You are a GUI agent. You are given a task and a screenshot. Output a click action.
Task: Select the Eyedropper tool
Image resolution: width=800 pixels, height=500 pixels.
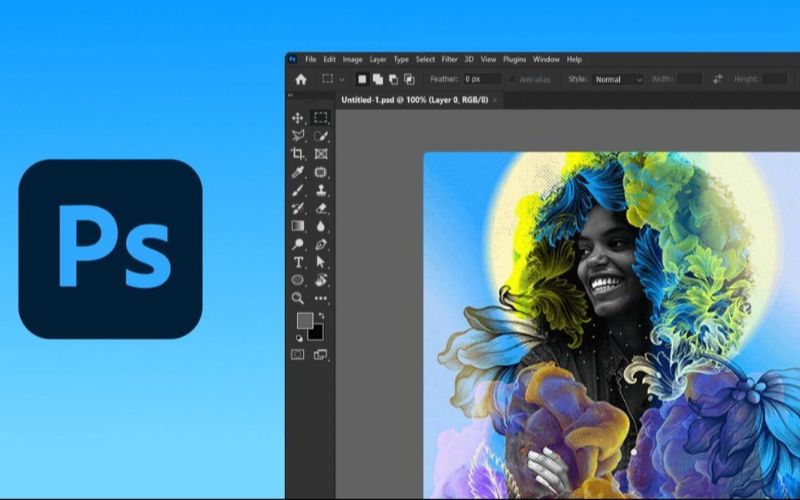pyautogui.click(x=298, y=172)
